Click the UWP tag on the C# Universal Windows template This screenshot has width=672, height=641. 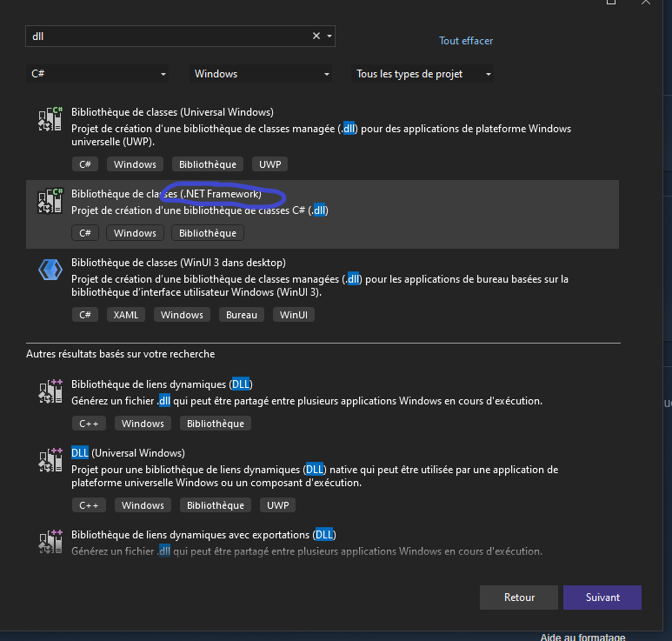tap(270, 164)
